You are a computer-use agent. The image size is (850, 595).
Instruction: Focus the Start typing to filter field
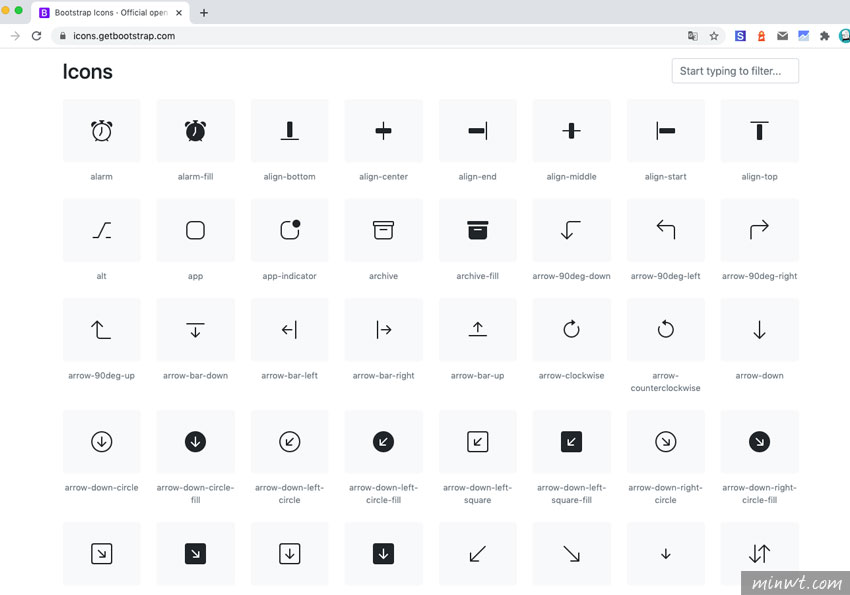735,71
